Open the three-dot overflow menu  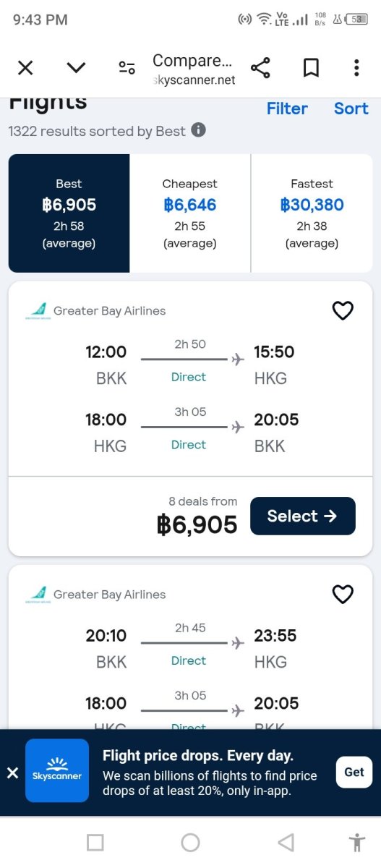[356, 68]
